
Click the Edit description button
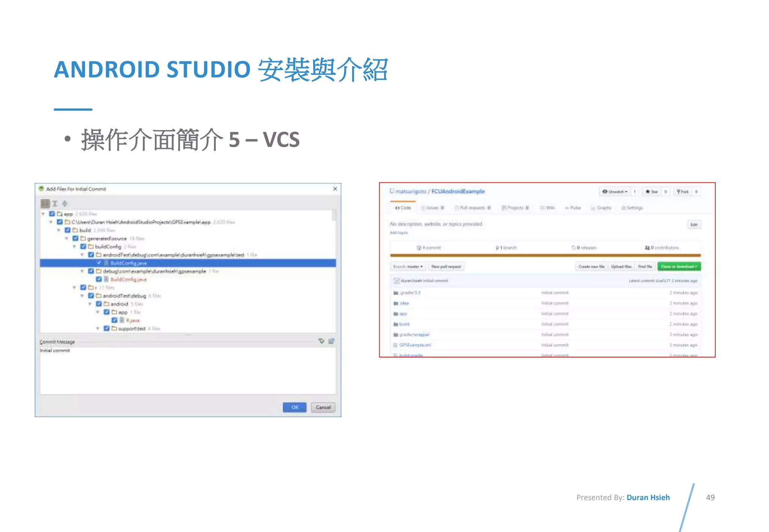(694, 224)
